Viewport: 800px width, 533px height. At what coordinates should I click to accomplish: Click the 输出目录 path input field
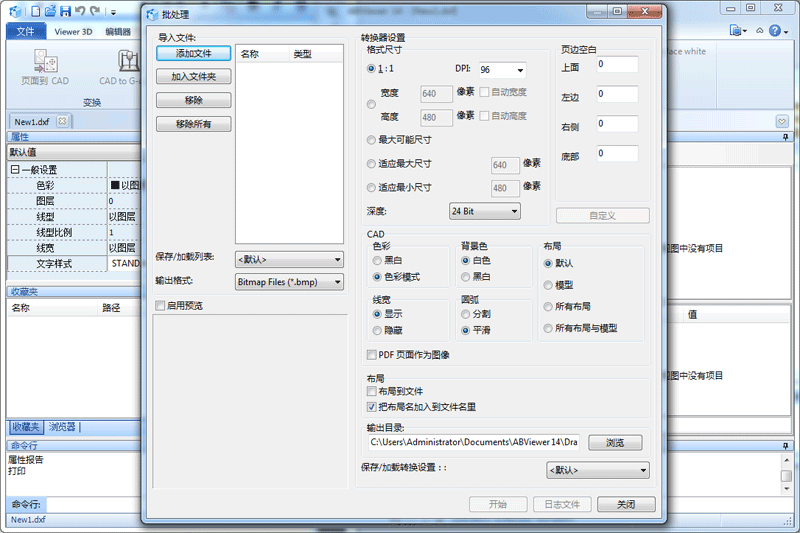click(474, 442)
